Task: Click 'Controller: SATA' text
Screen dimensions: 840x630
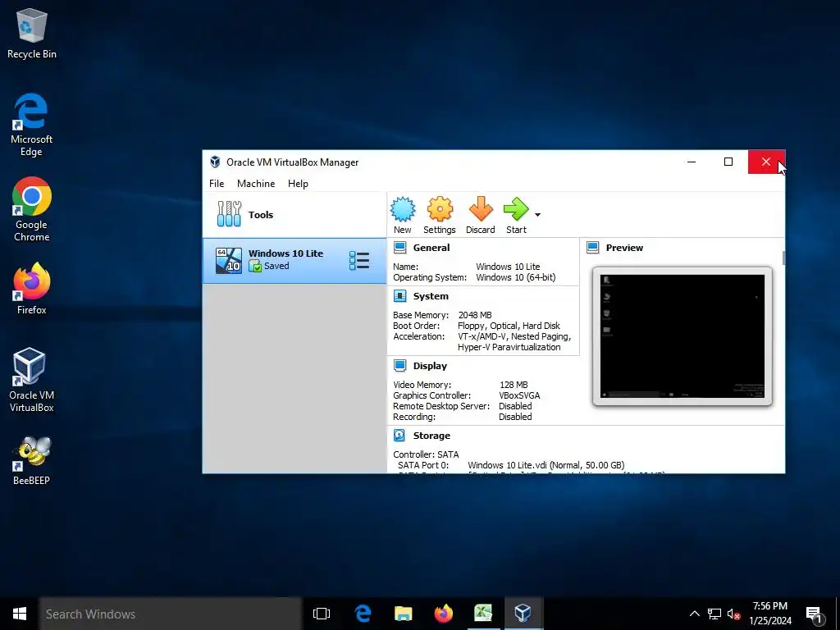Action: [x=426, y=454]
